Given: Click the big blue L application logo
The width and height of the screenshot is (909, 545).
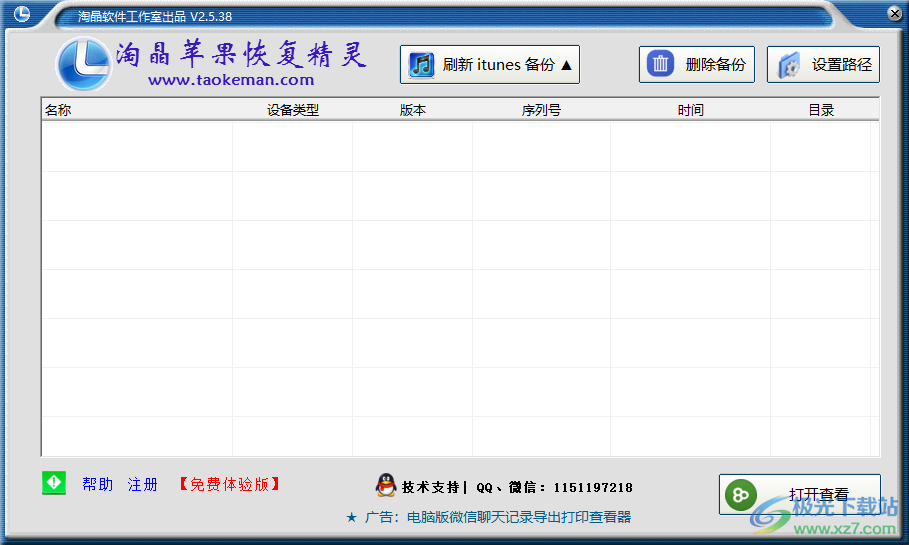Looking at the screenshot, I should [83, 64].
